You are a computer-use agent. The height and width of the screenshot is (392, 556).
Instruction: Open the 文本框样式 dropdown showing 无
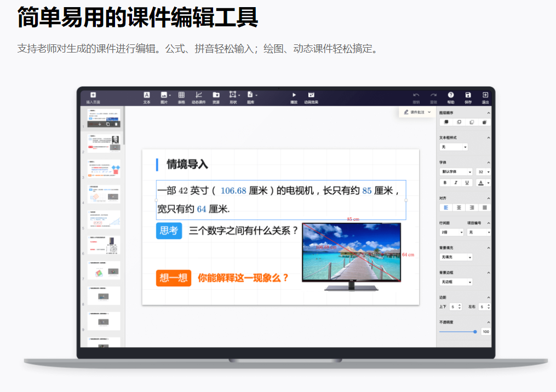tap(454, 147)
